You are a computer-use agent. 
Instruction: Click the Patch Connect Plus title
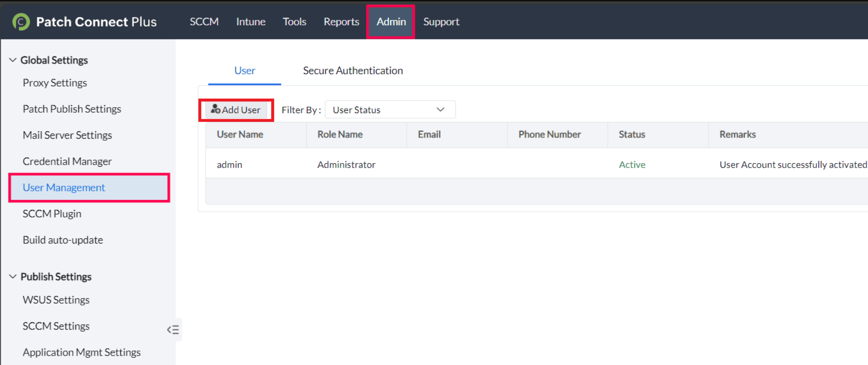click(96, 22)
